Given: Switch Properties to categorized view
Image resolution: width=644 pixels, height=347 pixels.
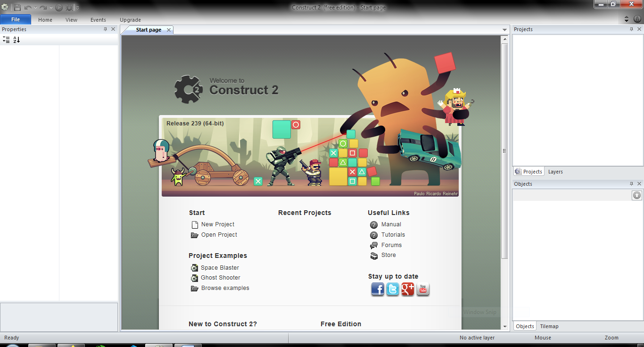Looking at the screenshot, I should [x=6, y=40].
